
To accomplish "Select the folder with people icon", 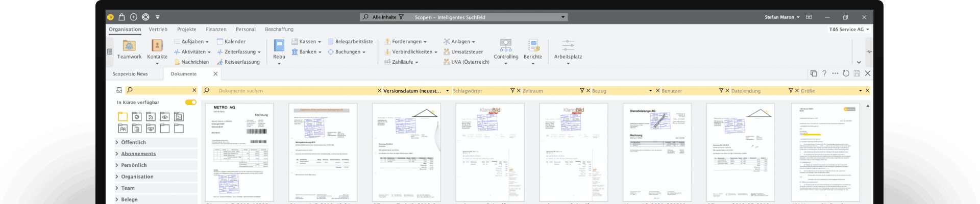I will (x=122, y=129).
